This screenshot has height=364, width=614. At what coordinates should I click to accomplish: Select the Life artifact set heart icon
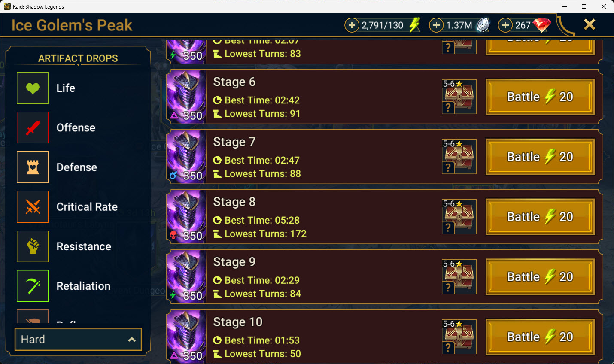33,88
